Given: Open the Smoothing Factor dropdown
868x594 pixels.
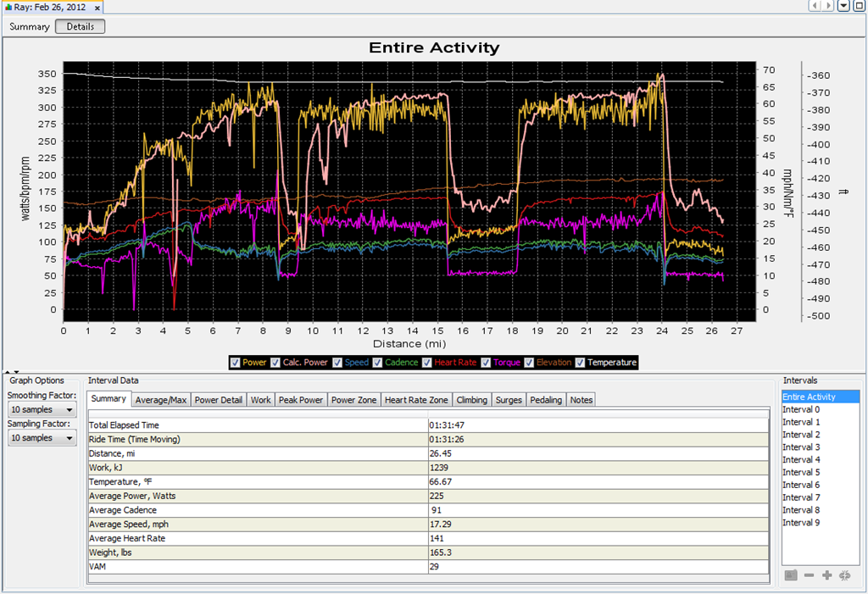Looking at the screenshot, I should [42, 409].
